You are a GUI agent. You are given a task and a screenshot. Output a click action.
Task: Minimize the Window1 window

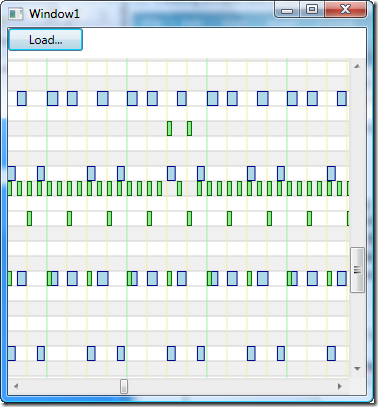(x=287, y=10)
